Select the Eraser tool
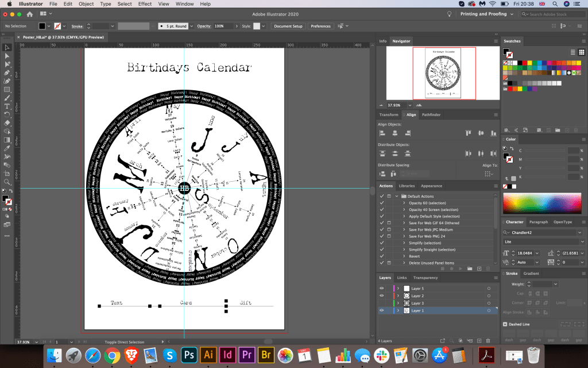The width and height of the screenshot is (588, 368). tap(7, 122)
